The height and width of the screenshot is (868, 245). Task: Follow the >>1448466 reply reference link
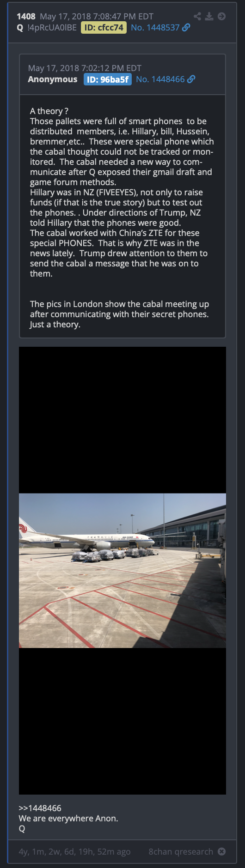pos(40,808)
